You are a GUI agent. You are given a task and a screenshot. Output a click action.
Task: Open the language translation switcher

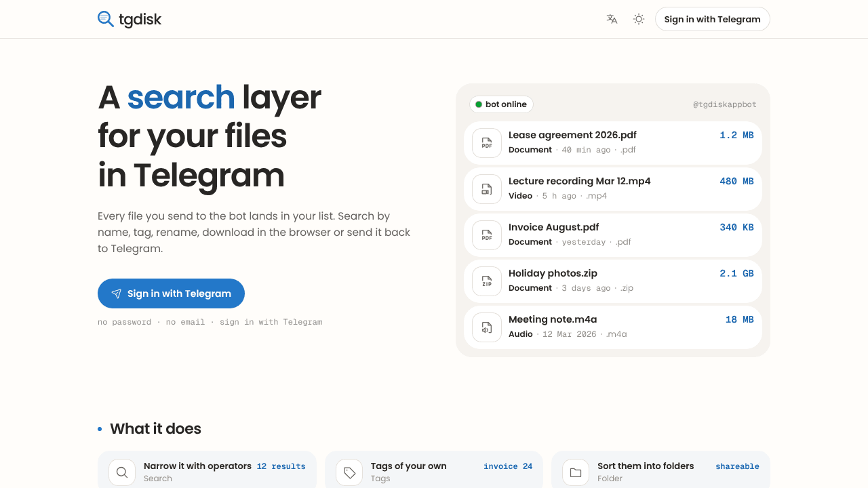pos(612,19)
